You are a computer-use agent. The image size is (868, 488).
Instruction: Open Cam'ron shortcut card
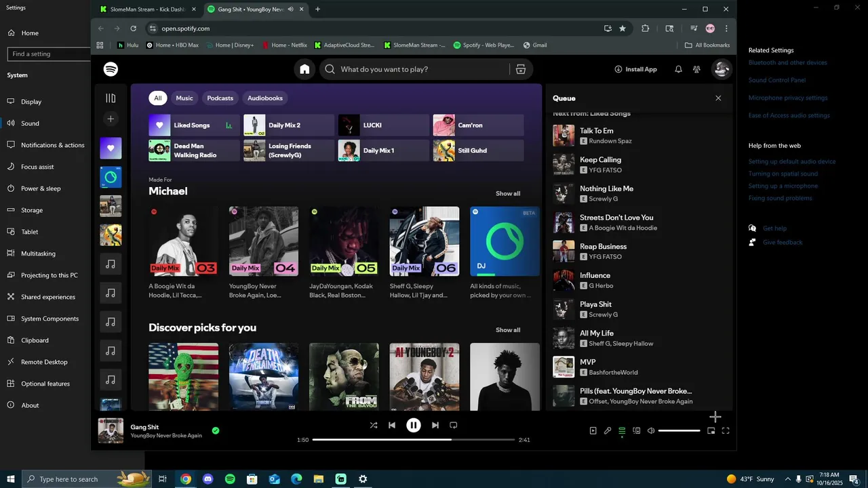(479, 125)
